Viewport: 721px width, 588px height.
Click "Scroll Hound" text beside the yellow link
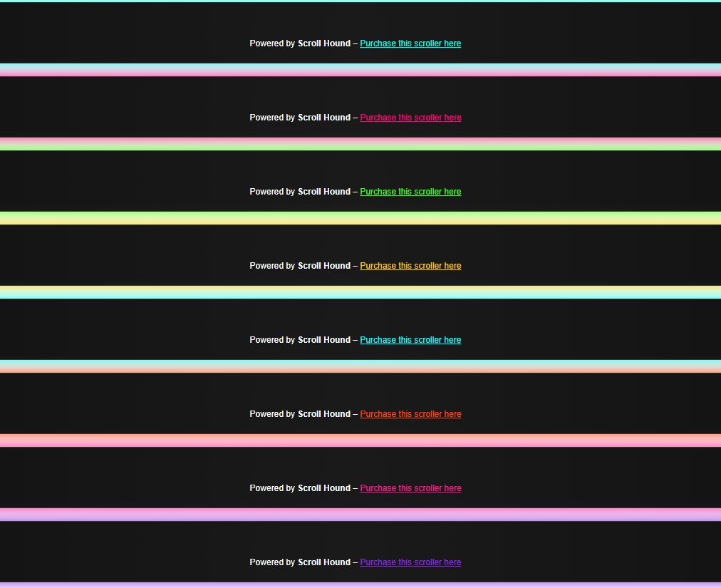324,266
